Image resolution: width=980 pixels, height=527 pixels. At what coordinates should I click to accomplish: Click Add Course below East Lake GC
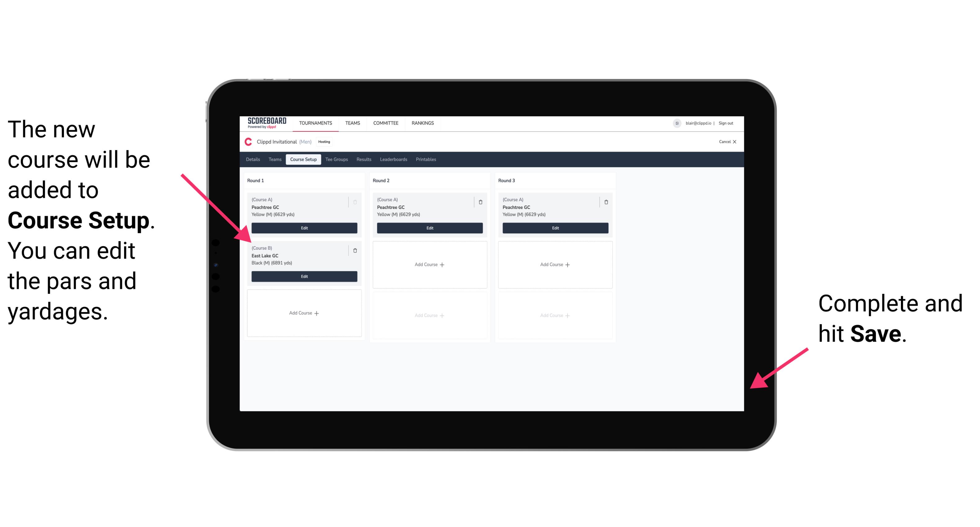[x=304, y=313]
